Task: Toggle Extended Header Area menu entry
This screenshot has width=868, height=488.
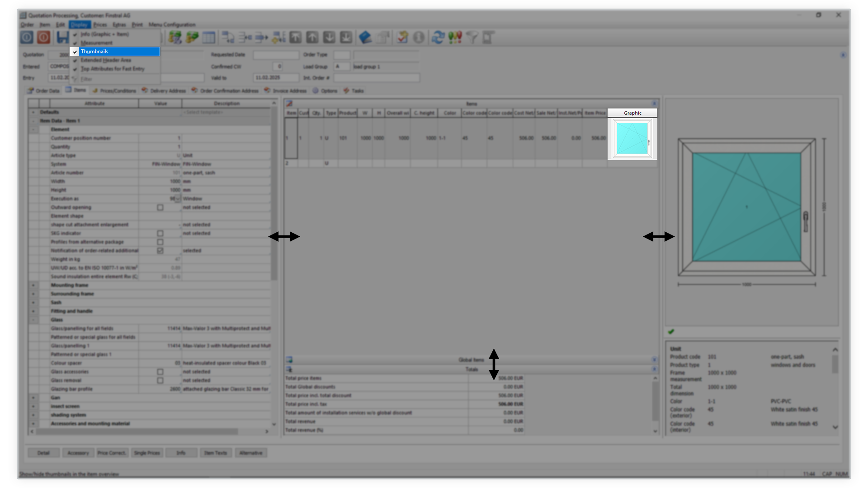Action: (x=115, y=60)
